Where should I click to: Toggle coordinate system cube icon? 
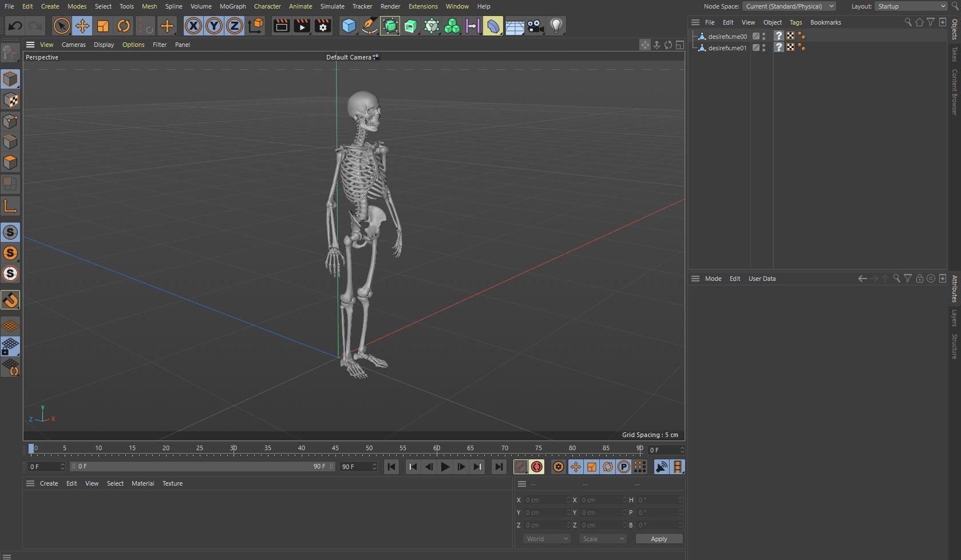[x=256, y=26]
